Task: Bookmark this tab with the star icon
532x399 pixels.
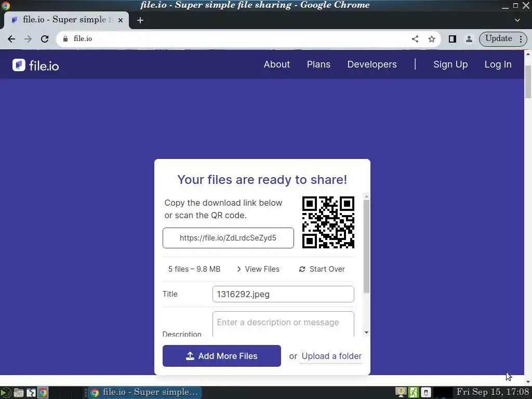Action: point(432,39)
